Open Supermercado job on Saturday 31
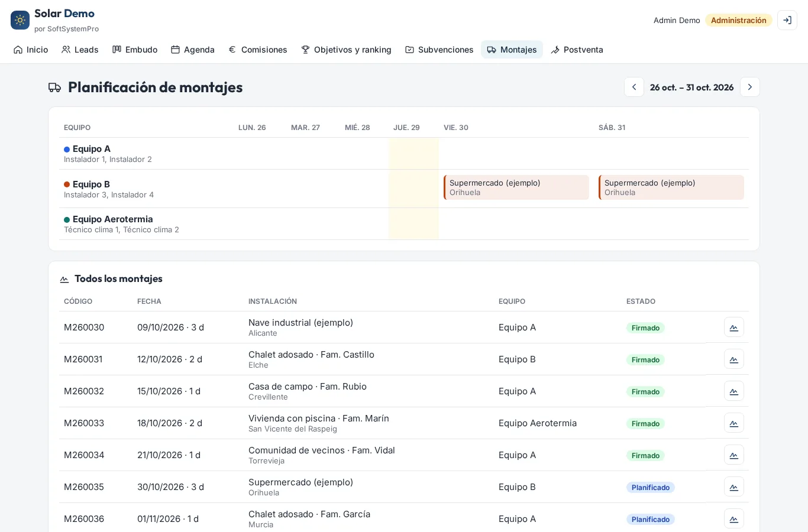The width and height of the screenshot is (808, 532). 671,187
